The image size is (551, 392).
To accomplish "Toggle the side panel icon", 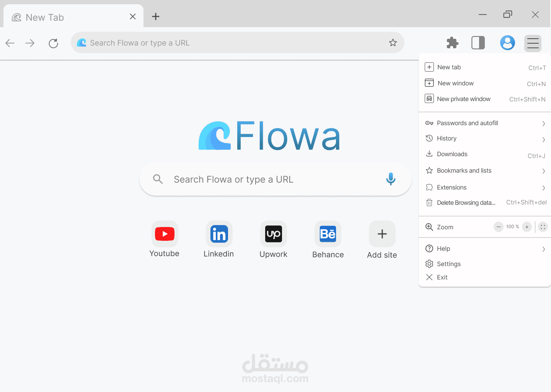I will click(478, 42).
